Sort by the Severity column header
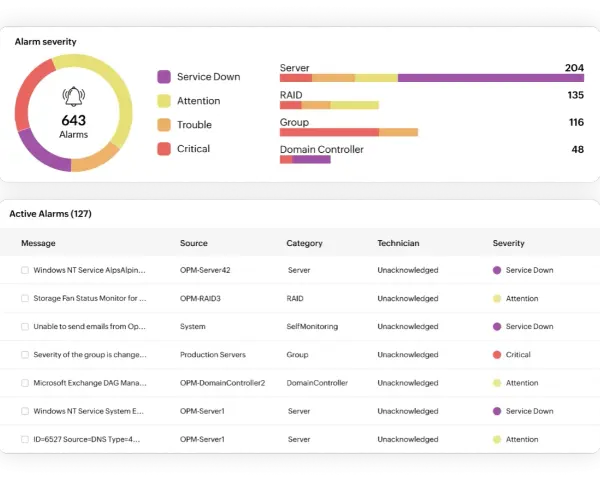The image size is (600, 480). [x=509, y=243]
